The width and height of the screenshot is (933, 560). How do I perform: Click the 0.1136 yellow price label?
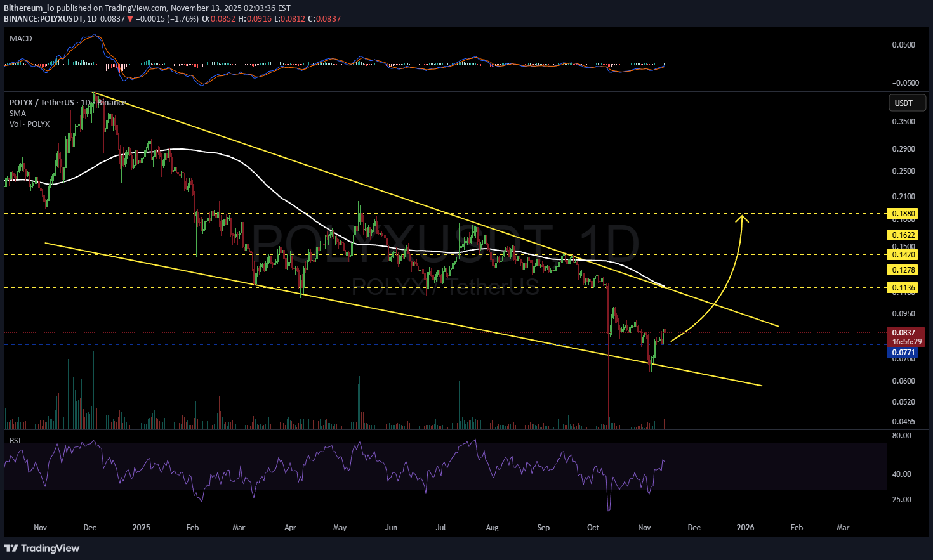tap(903, 288)
